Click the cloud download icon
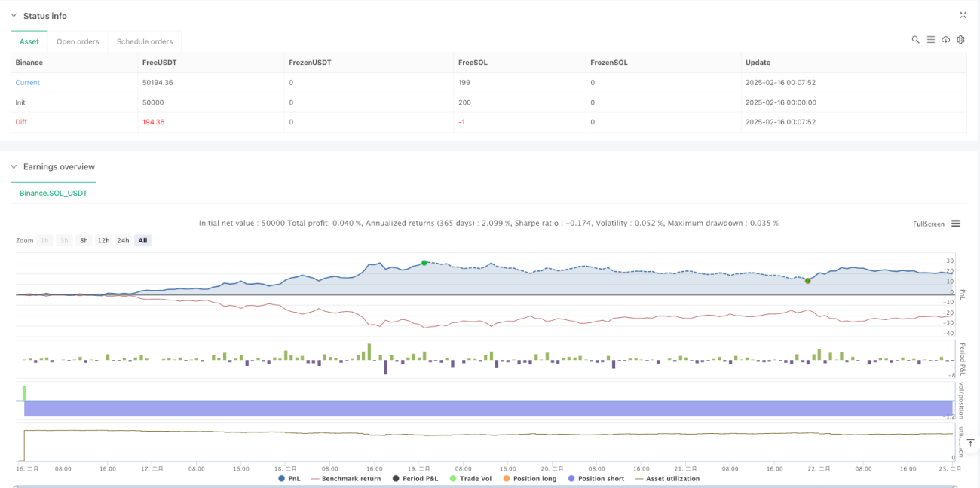 945,40
